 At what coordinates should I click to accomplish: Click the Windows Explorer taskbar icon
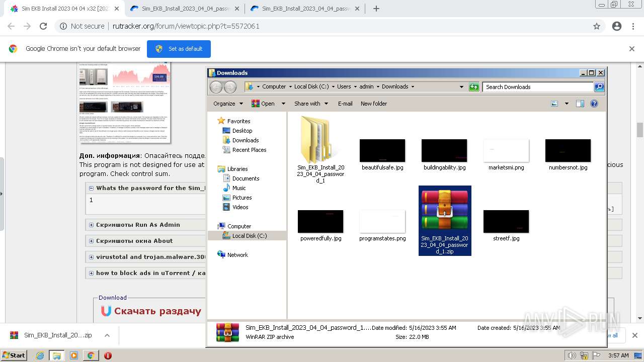point(57,355)
